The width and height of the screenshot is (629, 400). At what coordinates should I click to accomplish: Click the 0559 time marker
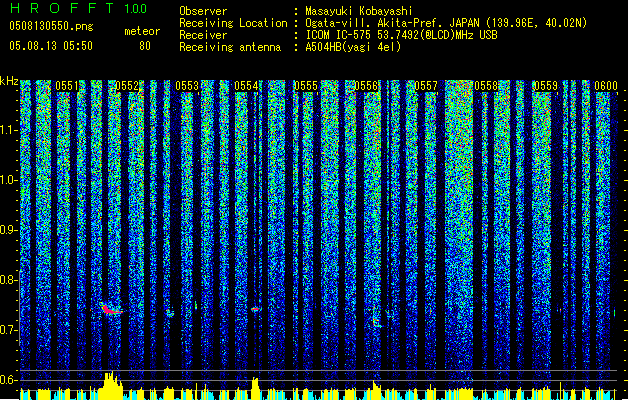546,86
